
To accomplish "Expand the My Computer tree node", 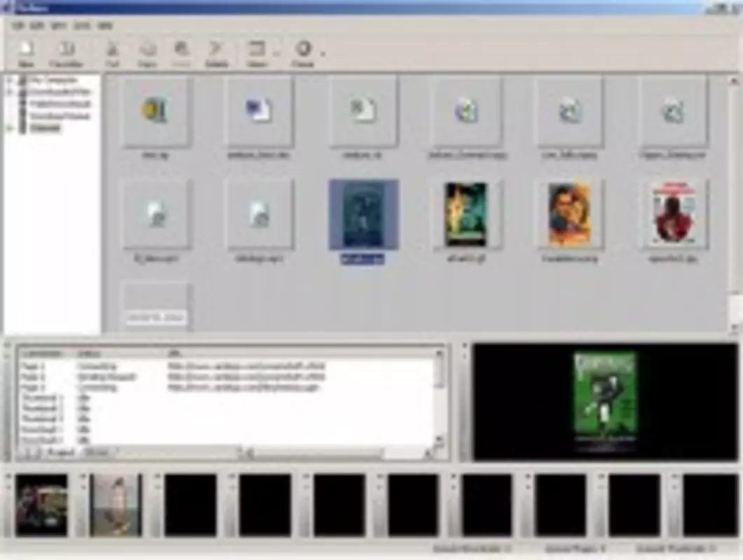I will tap(10, 80).
